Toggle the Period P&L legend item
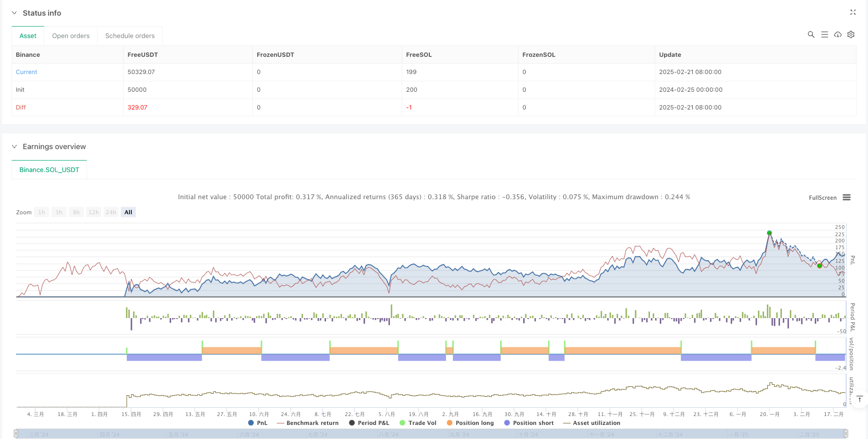The image size is (868, 439). pyautogui.click(x=369, y=423)
